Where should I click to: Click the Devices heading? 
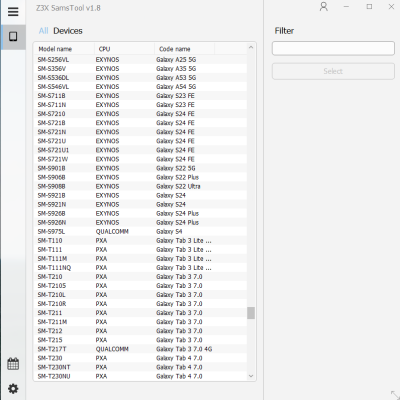pyautogui.click(x=68, y=31)
